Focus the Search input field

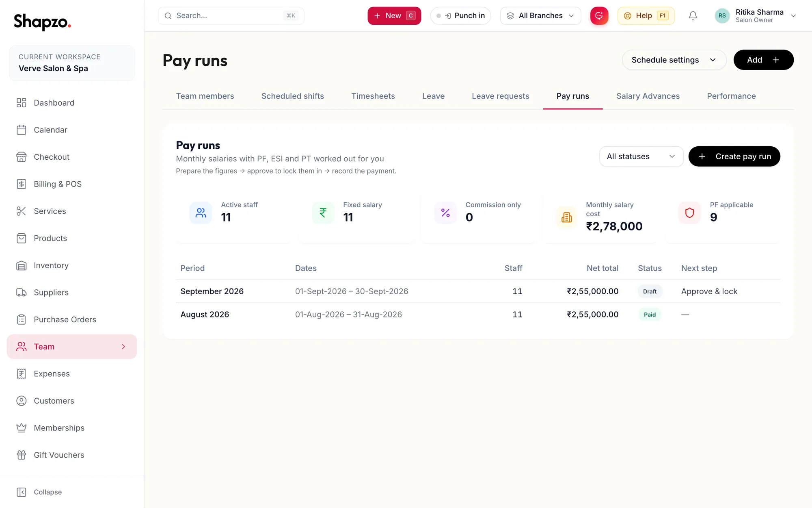pyautogui.click(x=231, y=16)
